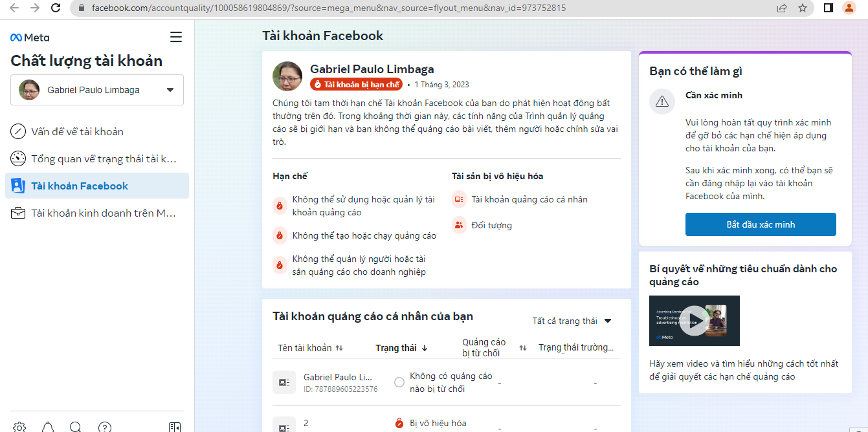Image resolution: width=868 pixels, height=432 pixels.
Task: Click the browser address bar URL
Action: coord(329,8)
